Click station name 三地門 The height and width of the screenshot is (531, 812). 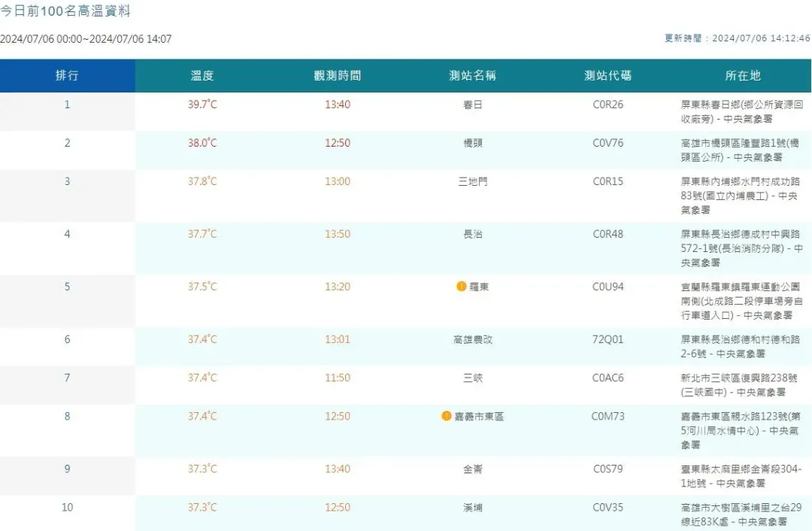[473, 181]
